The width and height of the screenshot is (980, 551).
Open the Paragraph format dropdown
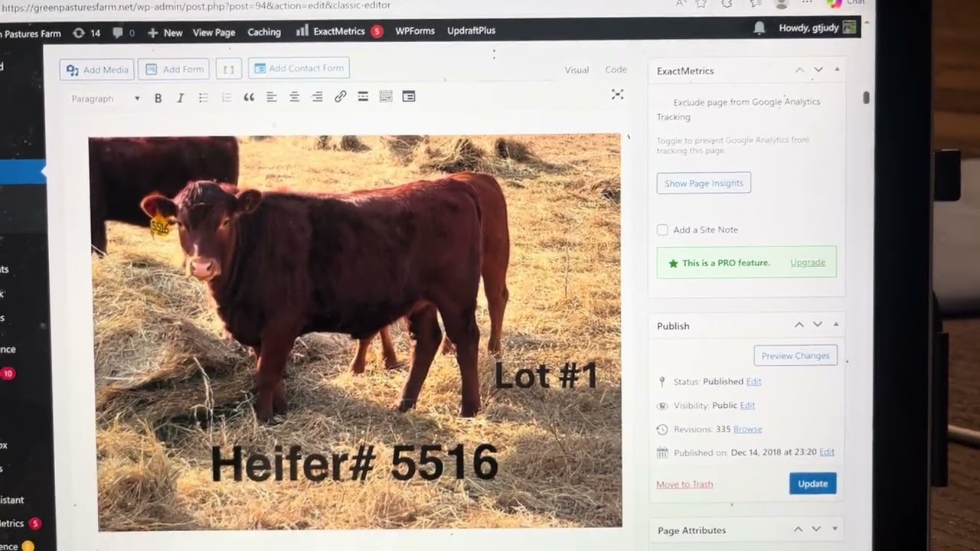(x=105, y=99)
